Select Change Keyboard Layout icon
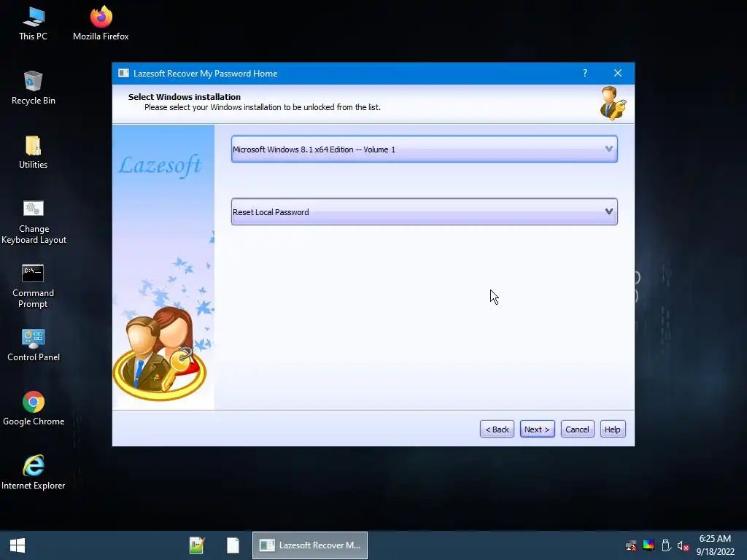Screen dimensions: 747x560 (34, 222)
